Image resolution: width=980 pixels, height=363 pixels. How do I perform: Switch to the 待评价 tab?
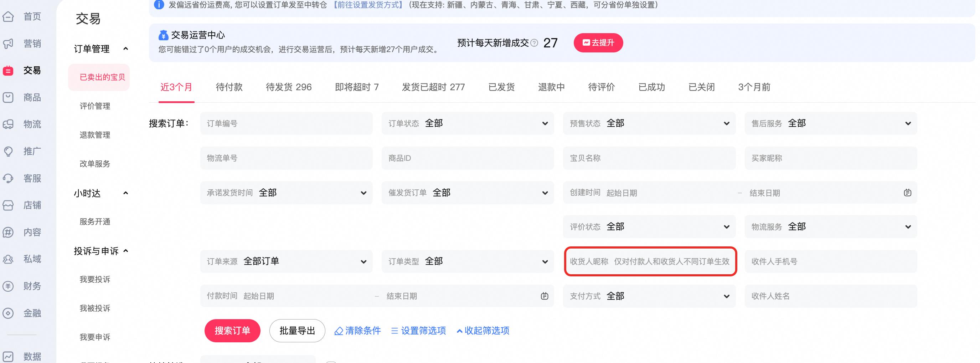[602, 87]
